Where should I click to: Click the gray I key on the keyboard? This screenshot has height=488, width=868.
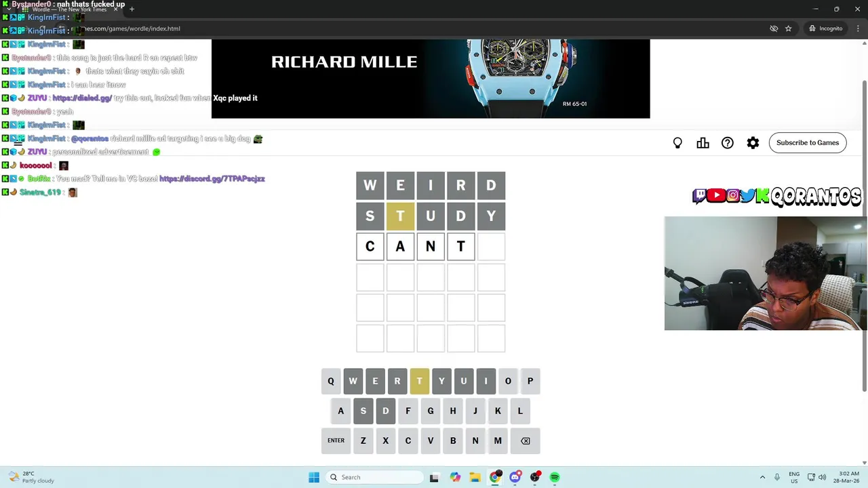(486, 381)
